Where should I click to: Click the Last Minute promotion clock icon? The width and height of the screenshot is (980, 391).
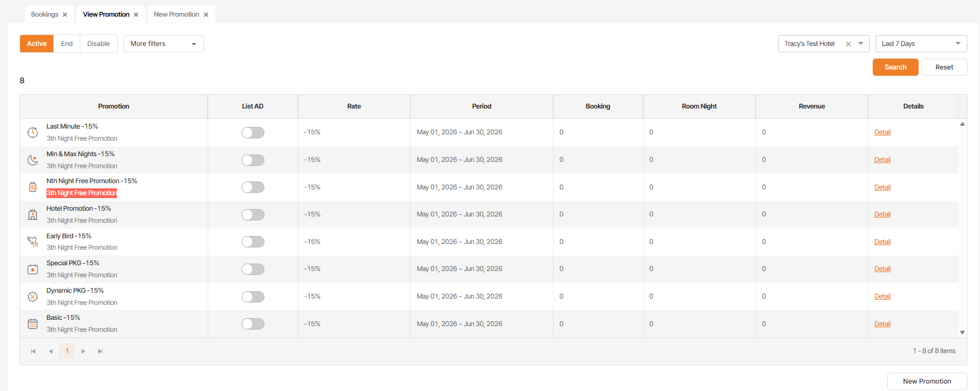point(33,133)
